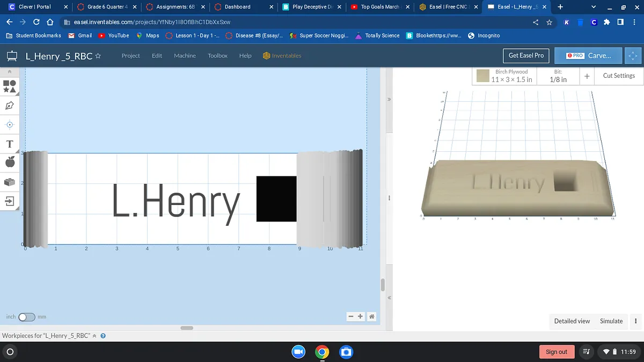Toggle units between inch and mm
The image size is (644, 362).
click(26, 317)
